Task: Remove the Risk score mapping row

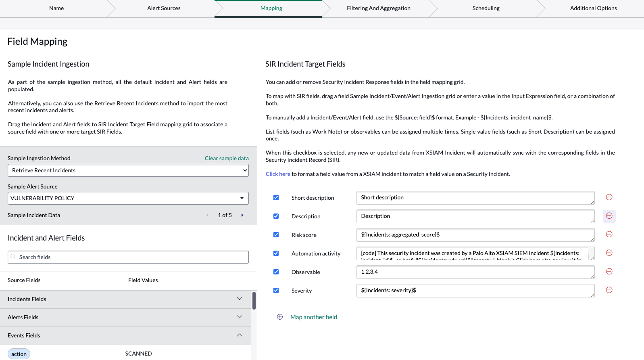Action: (x=609, y=234)
